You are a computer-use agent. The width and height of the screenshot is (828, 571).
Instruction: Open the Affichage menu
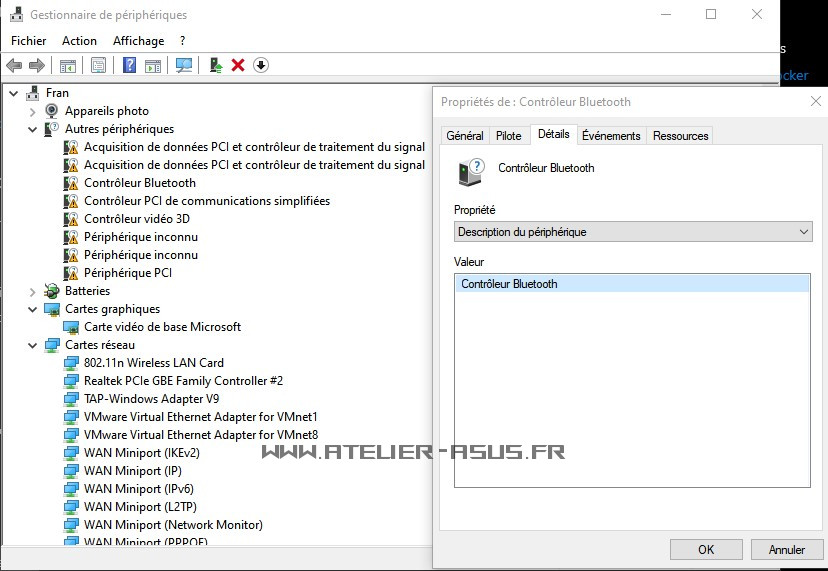(x=138, y=41)
